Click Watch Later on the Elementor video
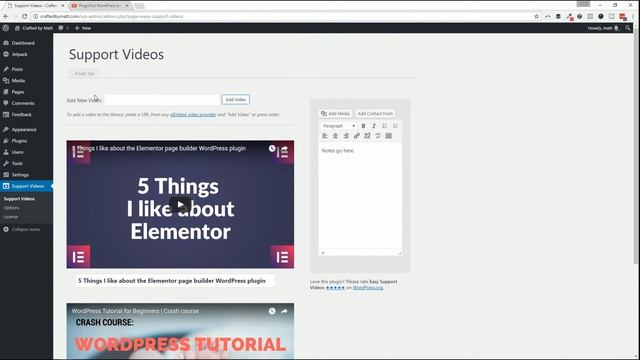 click(272, 149)
